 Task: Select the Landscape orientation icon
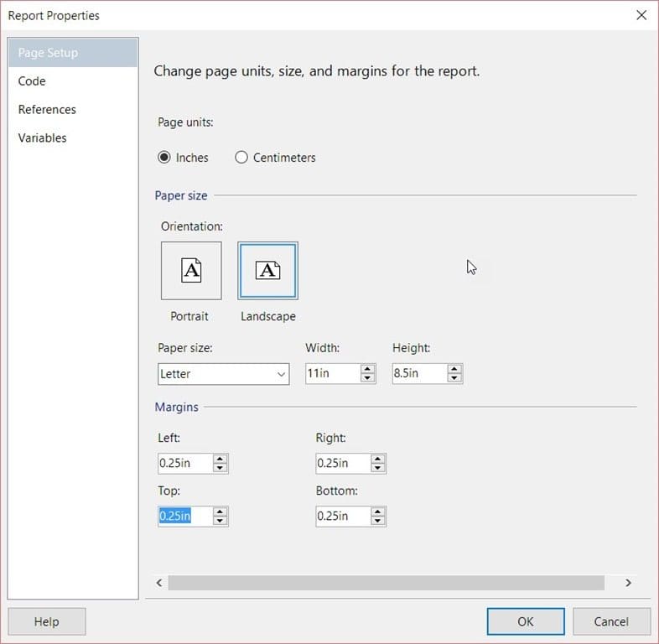click(267, 270)
